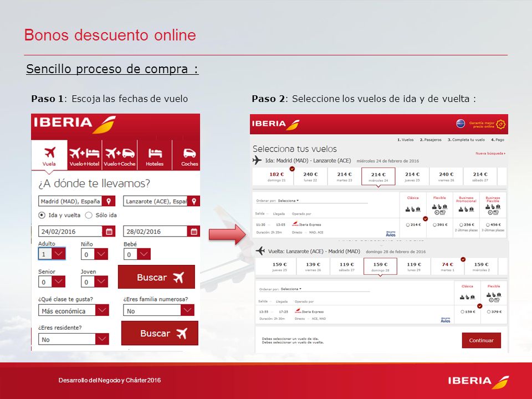Select return 139 € viernes 26 fare
The width and height of the screenshot is (532, 399).
(313, 267)
